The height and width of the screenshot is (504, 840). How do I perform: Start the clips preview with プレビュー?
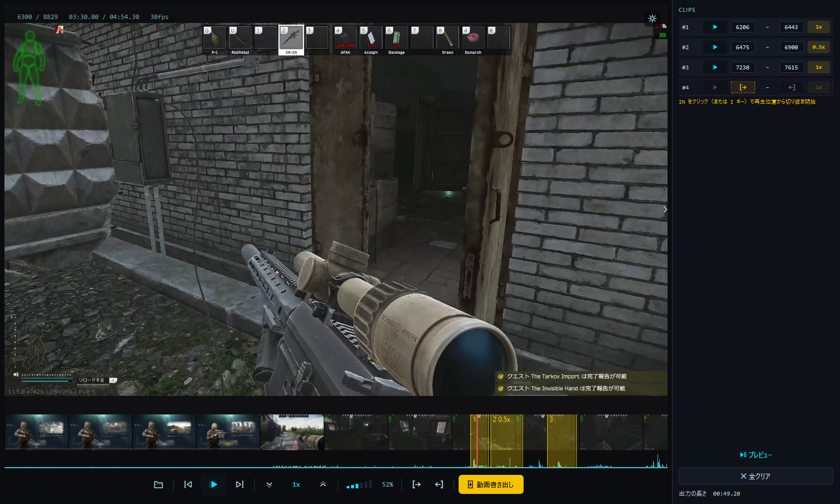[756, 455]
